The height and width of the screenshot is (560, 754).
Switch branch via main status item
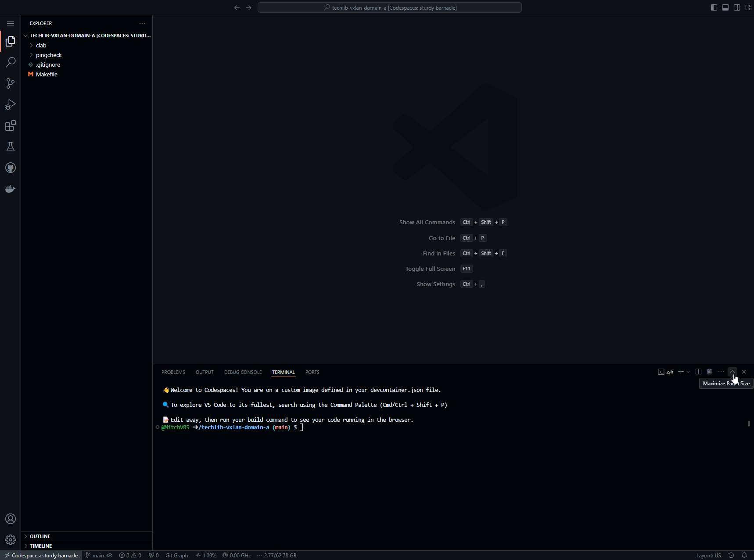pos(95,555)
